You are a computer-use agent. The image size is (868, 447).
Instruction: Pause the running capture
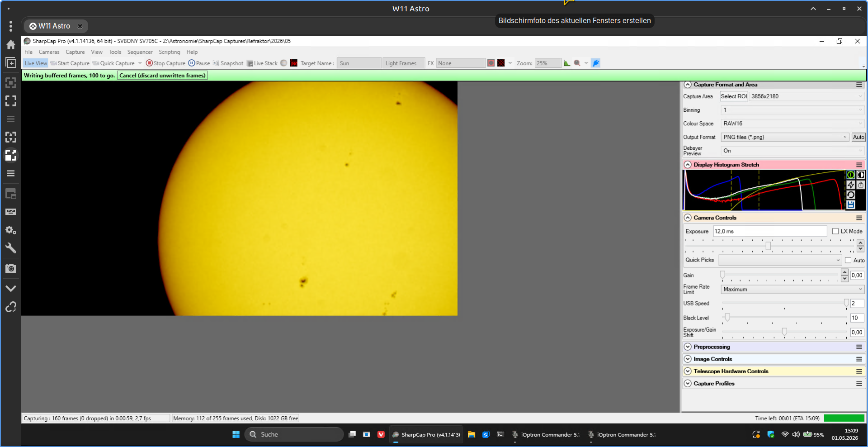[199, 63]
